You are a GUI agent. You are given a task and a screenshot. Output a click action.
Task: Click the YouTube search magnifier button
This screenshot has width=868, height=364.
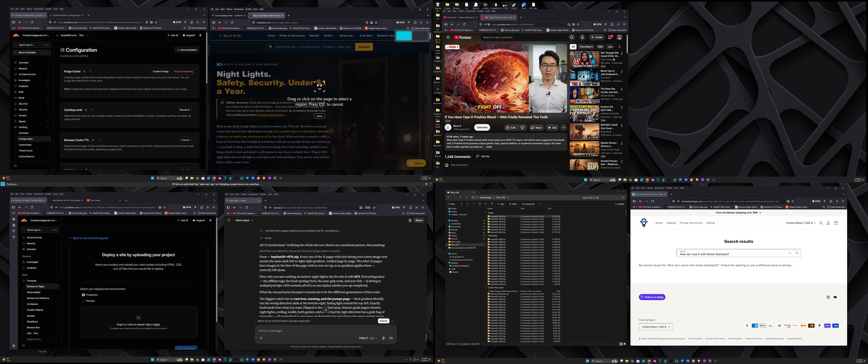572,37
